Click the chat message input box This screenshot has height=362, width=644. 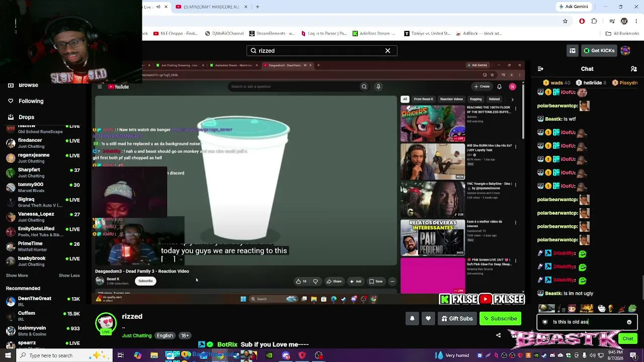(x=587, y=322)
